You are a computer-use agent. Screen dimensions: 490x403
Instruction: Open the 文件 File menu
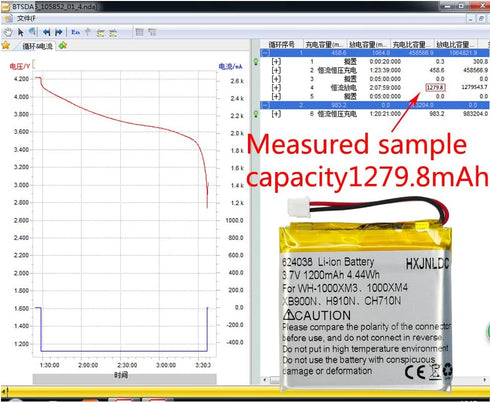26,18
